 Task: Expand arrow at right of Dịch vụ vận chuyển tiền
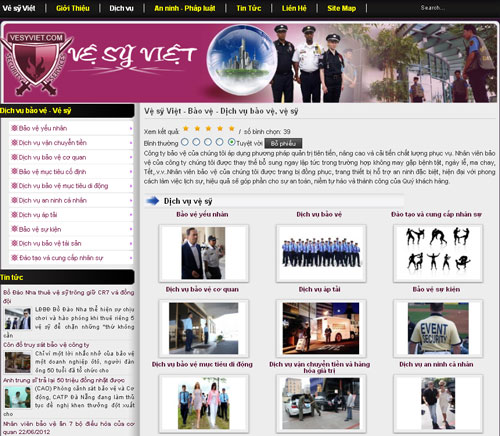tap(131, 143)
